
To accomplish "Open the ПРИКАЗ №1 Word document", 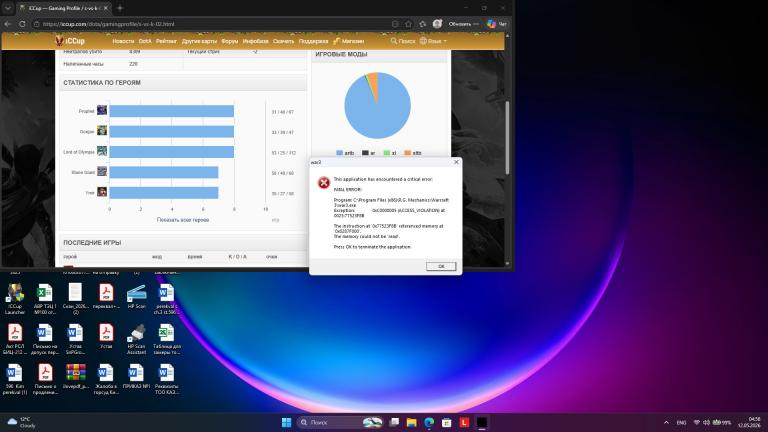I will 136,376.
